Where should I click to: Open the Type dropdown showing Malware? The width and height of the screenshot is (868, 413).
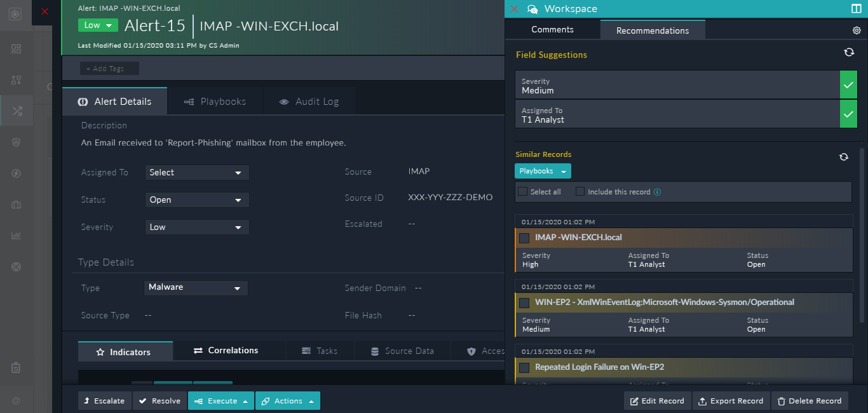click(196, 287)
